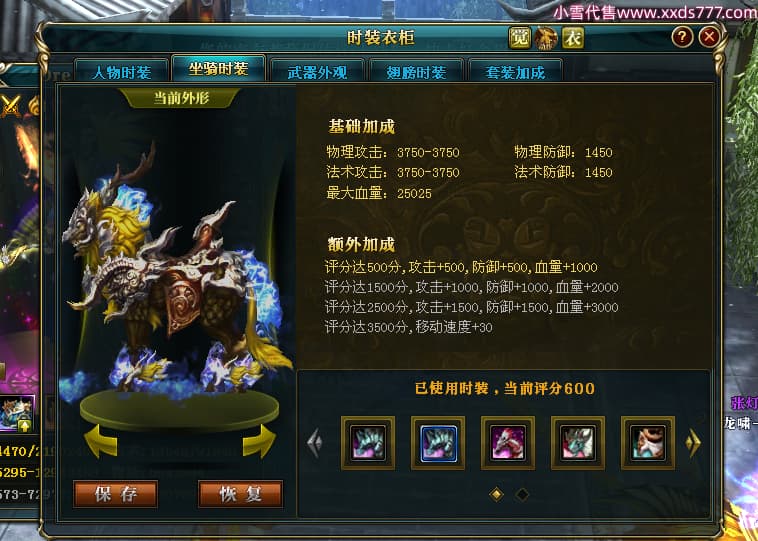This screenshot has height=541, width=758.
Task: Select the first mount costume thumbnail
Action: click(368, 443)
